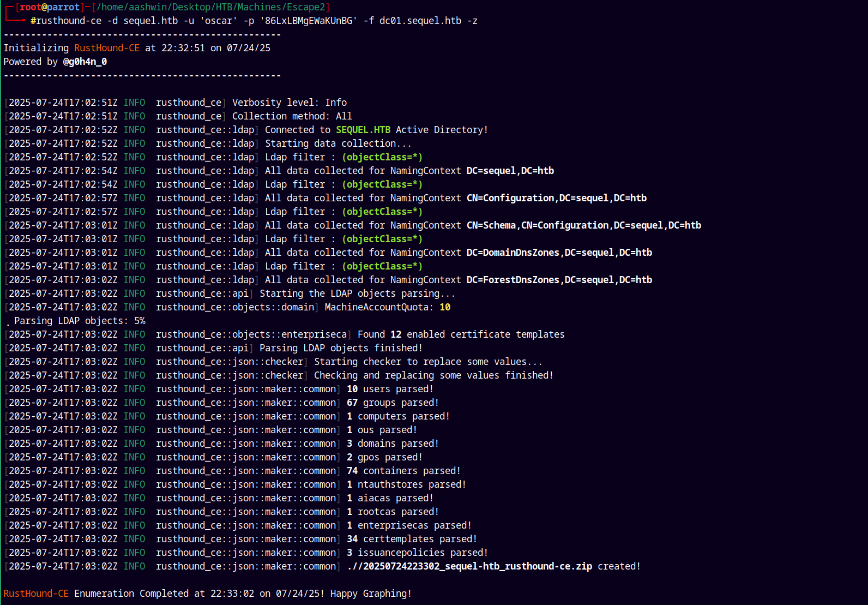The height and width of the screenshot is (605, 868).
Task: Click rusthound_ce::objects::enterpriseca module label
Action: tap(251, 334)
